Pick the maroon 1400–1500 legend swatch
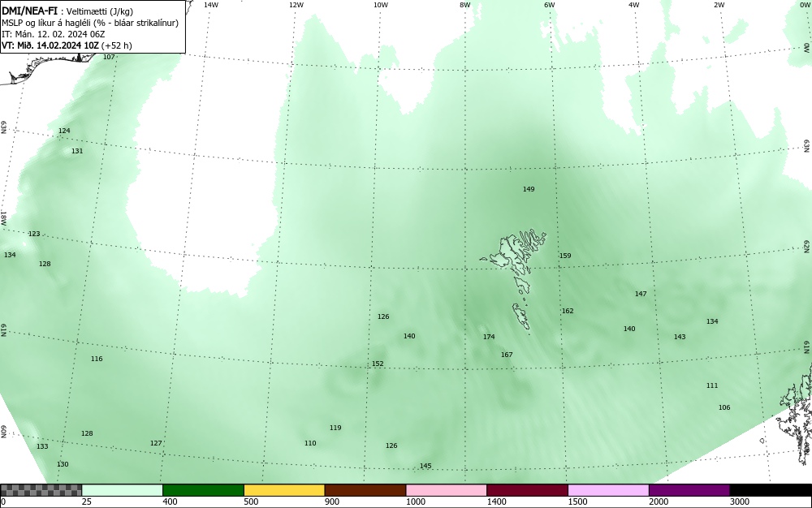 [x=527, y=490]
